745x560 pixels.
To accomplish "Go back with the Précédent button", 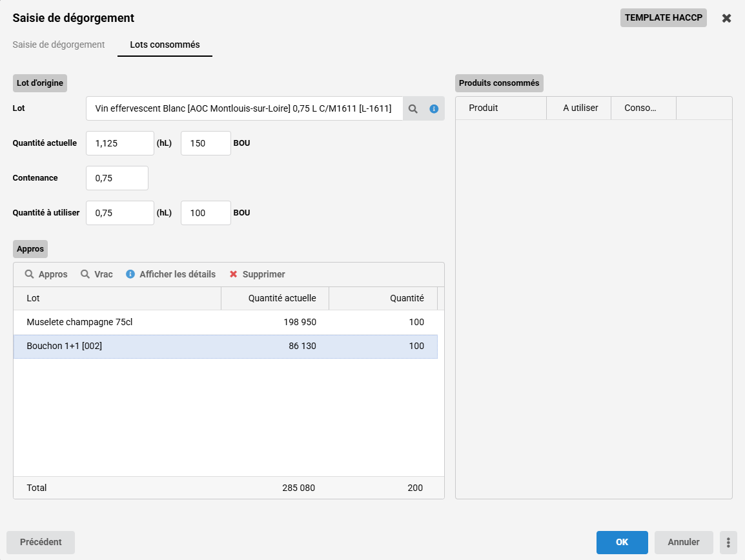I will pos(41,542).
